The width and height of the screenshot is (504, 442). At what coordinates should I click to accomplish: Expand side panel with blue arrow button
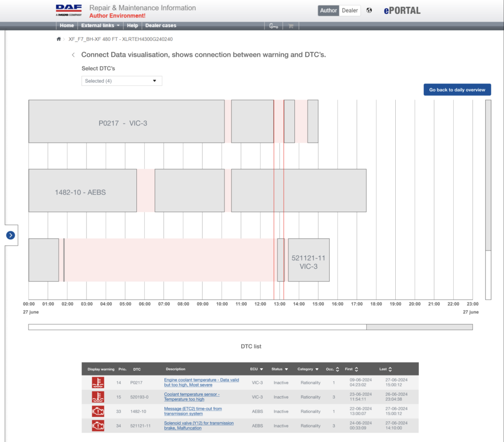11,235
